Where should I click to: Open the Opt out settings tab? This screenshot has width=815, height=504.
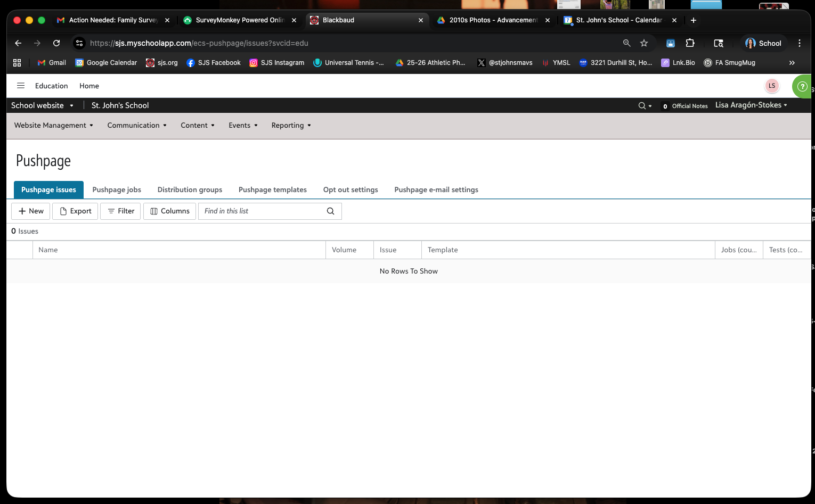tap(351, 190)
